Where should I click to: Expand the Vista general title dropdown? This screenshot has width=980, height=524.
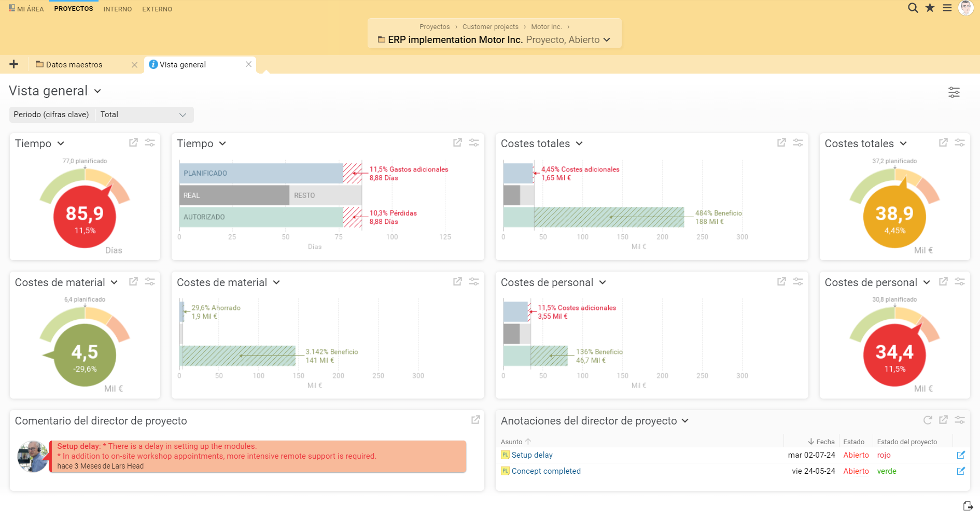pyautogui.click(x=97, y=91)
